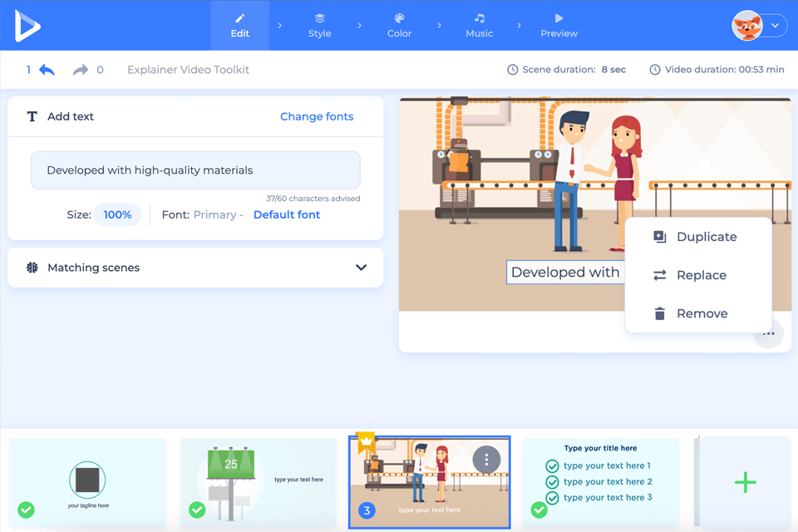Click the Size 100% control
This screenshot has height=532, width=798.
point(117,214)
